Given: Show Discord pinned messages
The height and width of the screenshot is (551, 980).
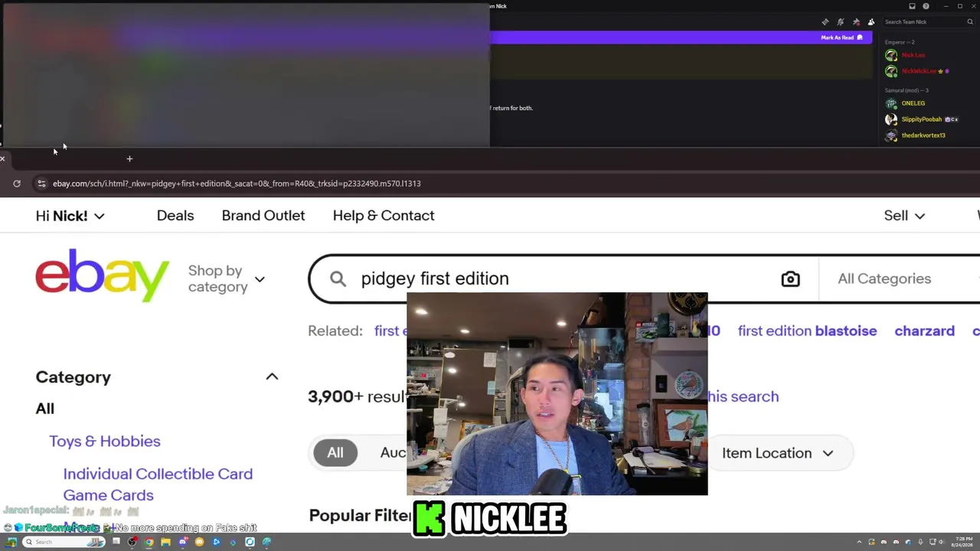Looking at the screenshot, I should click(x=855, y=22).
